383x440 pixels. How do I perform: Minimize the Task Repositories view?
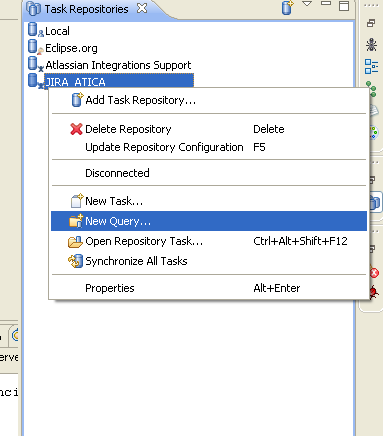tap(325, 3)
